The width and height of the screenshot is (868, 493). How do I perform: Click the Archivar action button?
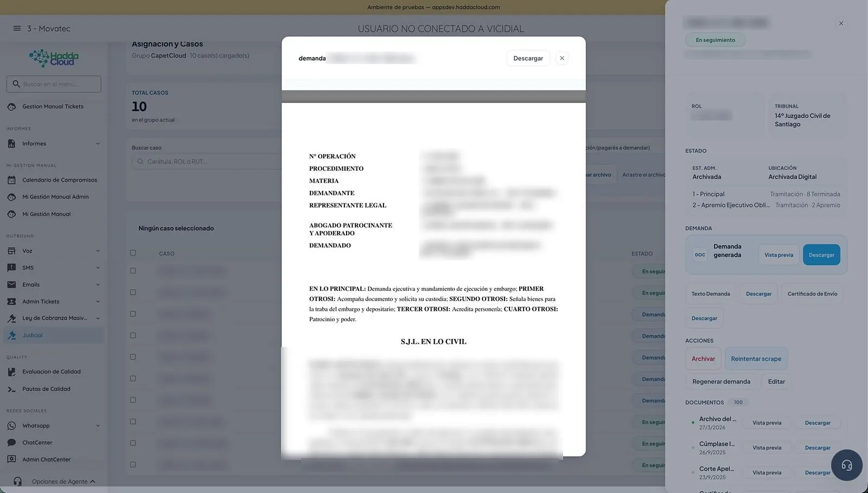[703, 359]
